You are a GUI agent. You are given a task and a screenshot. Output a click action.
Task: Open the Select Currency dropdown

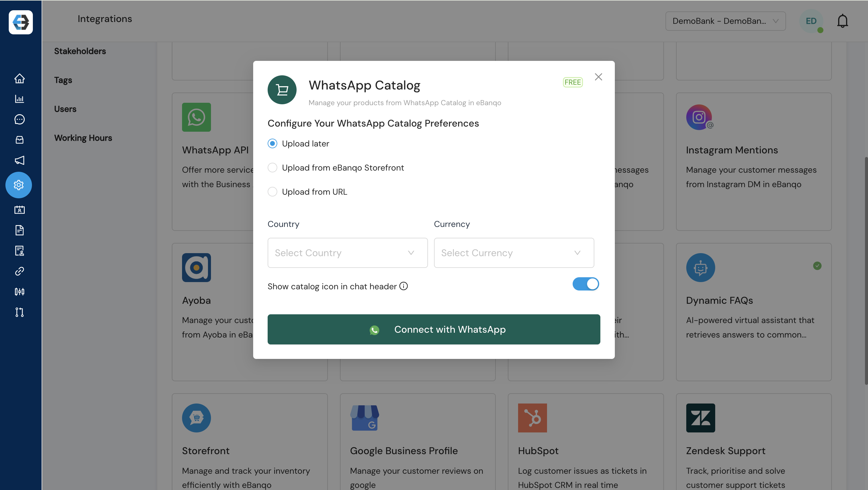514,253
